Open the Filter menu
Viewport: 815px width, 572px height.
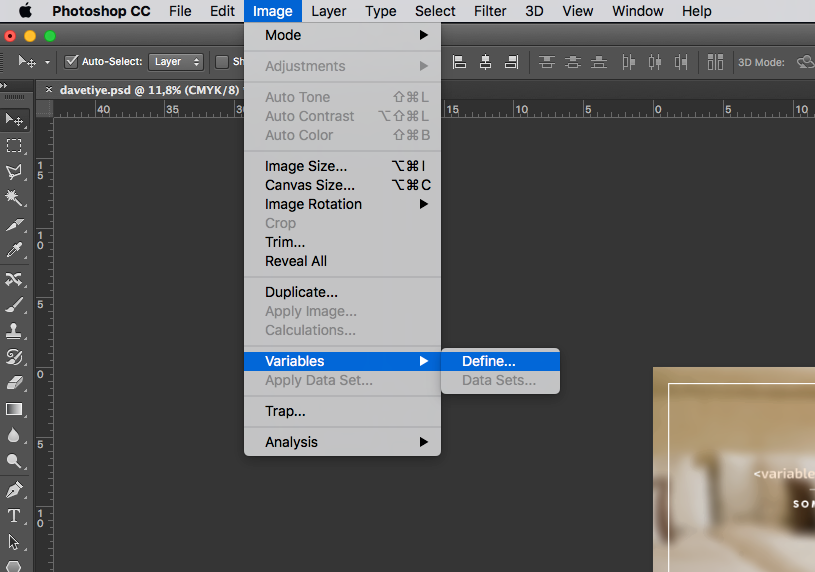click(490, 11)
